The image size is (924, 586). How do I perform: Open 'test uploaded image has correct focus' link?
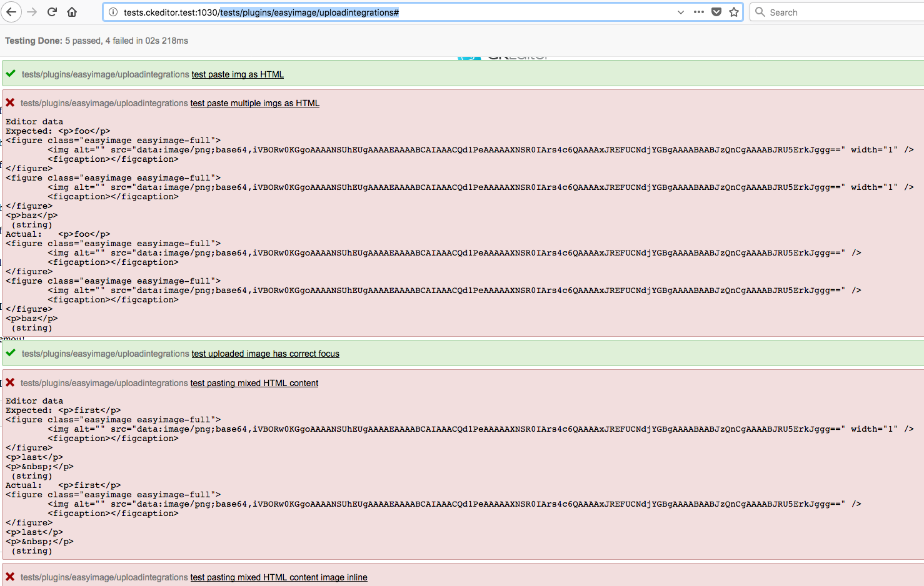click(266, 354)
